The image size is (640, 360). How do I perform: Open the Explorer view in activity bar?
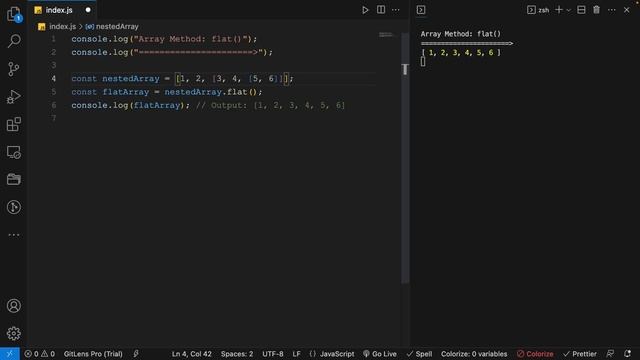point(14,14)
